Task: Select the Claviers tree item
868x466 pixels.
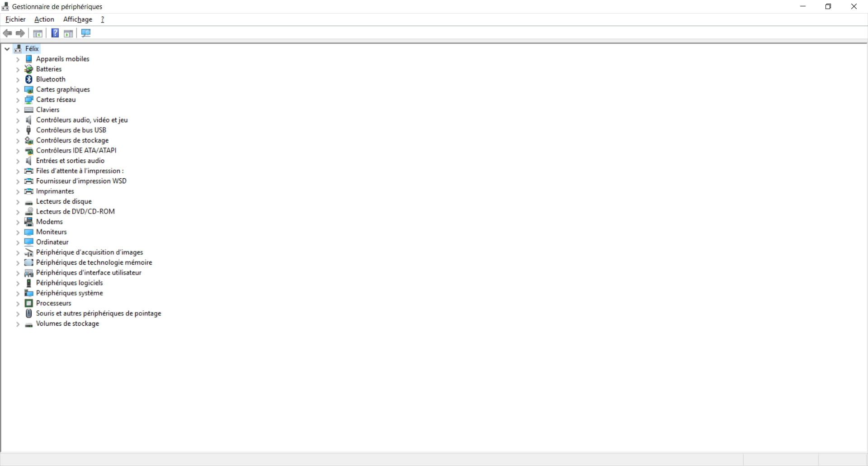Action: (47, 109)
